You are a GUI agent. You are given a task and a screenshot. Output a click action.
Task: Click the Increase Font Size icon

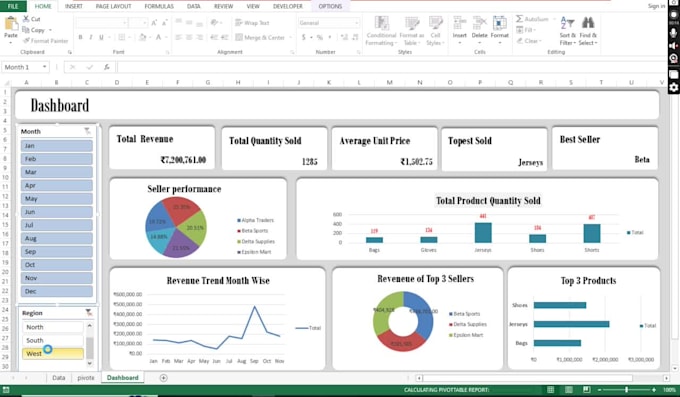click(154, 23)
